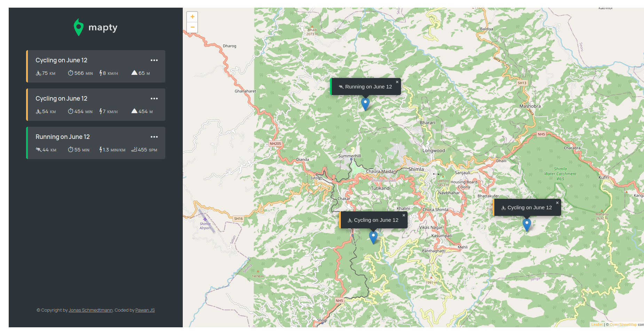Zoom out on the map
644x336 pixels.
pos(192,27)
